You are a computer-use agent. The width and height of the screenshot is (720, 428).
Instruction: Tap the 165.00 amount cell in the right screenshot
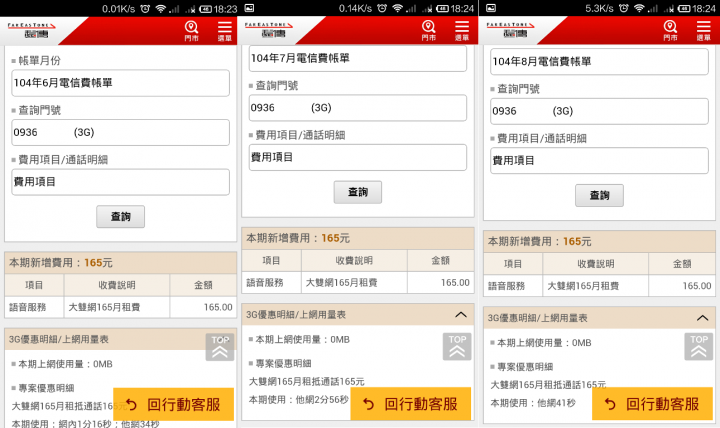[x=682, y=286]
